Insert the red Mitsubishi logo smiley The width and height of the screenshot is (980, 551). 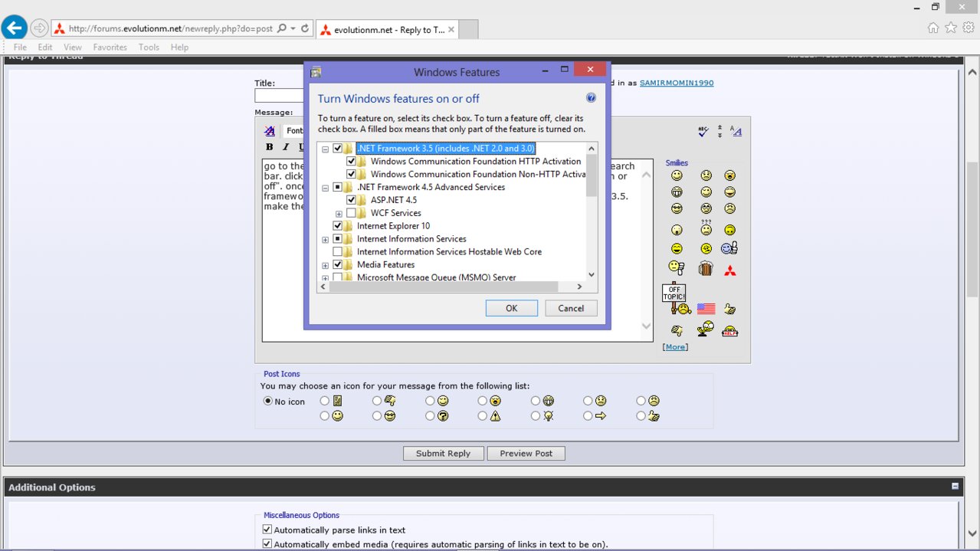(730, 271)
